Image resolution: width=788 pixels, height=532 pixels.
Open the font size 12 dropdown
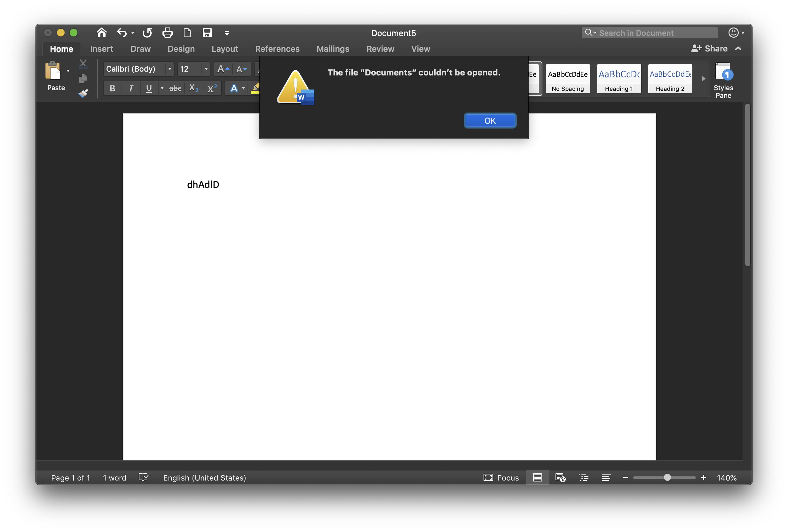click(x=206, y=69)
